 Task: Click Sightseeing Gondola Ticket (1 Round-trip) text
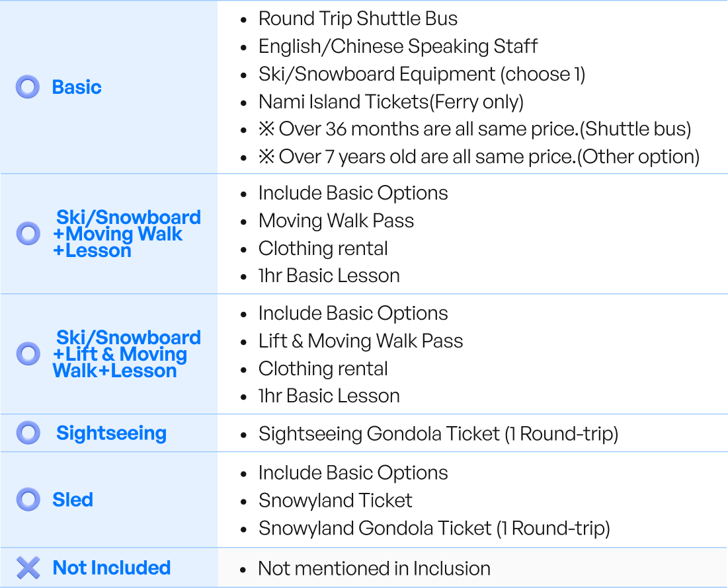tap(438, 434)
